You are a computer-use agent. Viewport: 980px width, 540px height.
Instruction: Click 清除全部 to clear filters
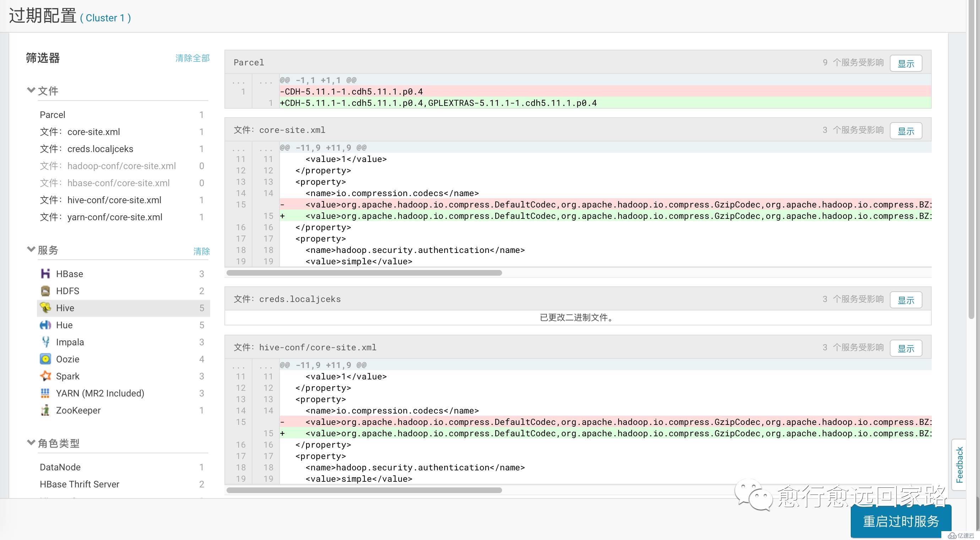point(192,59)
